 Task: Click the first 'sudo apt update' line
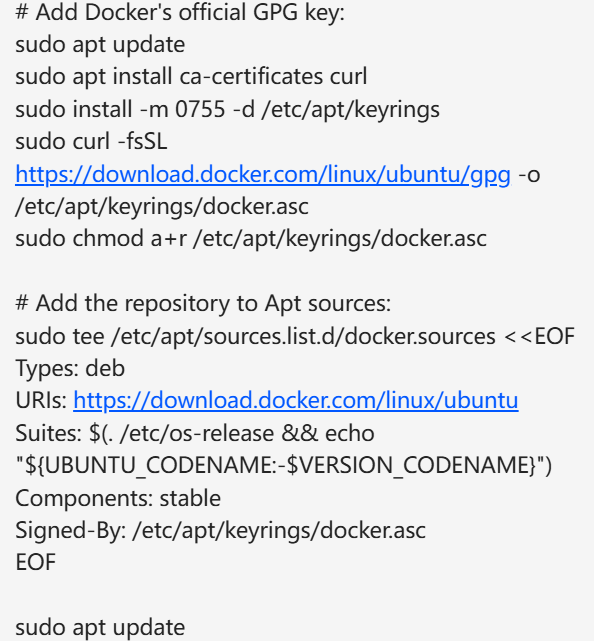pyautogui.click(x=100, y=45)
